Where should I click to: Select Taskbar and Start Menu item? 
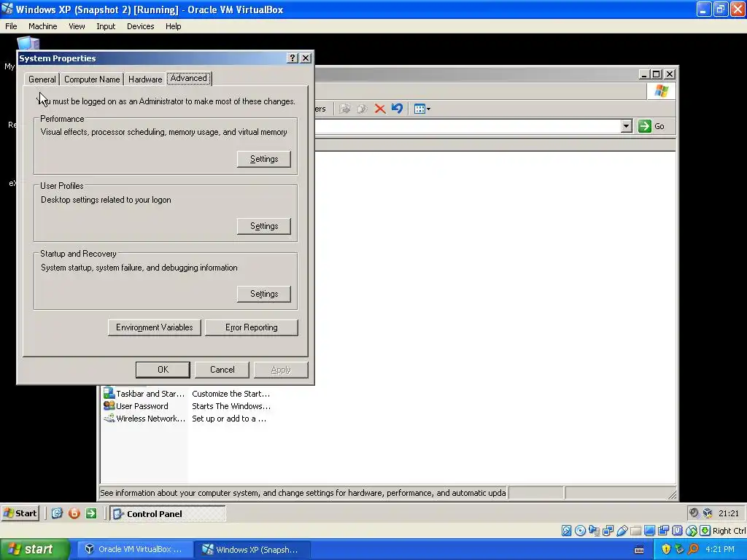[x=150, y=394]
